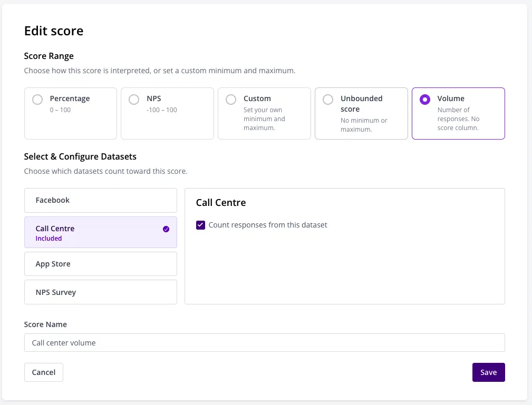Select the Call Centre dataset row

(x=100, y=232)
